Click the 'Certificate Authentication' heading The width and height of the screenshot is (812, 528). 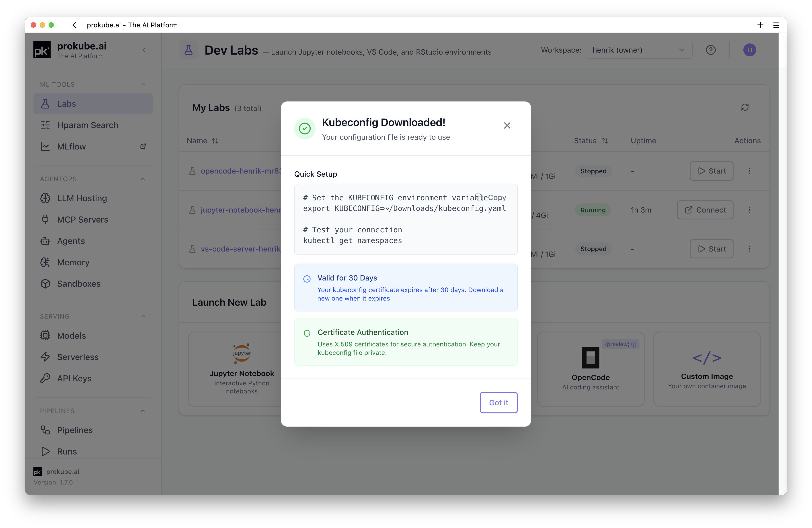click(x=363, y=332)
